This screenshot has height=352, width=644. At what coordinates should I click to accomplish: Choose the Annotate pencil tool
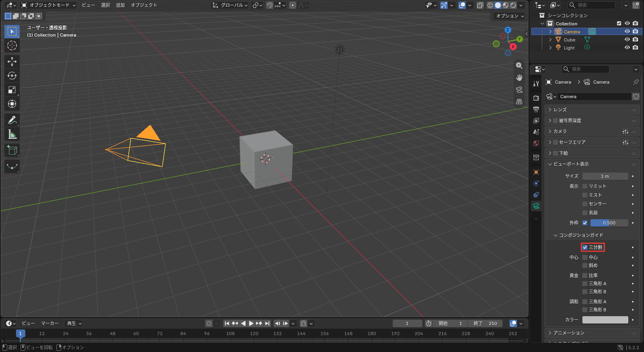coord(12,120)
